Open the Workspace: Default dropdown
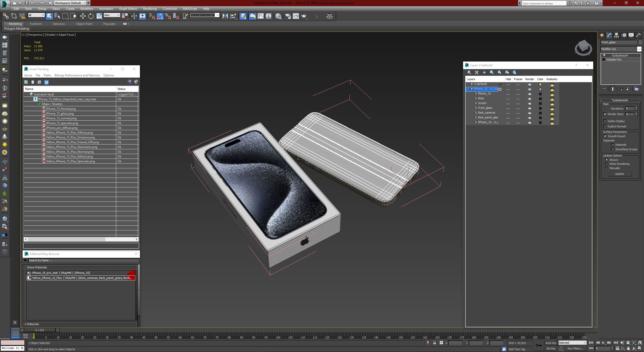644x352 pixels. pos(70,3)
